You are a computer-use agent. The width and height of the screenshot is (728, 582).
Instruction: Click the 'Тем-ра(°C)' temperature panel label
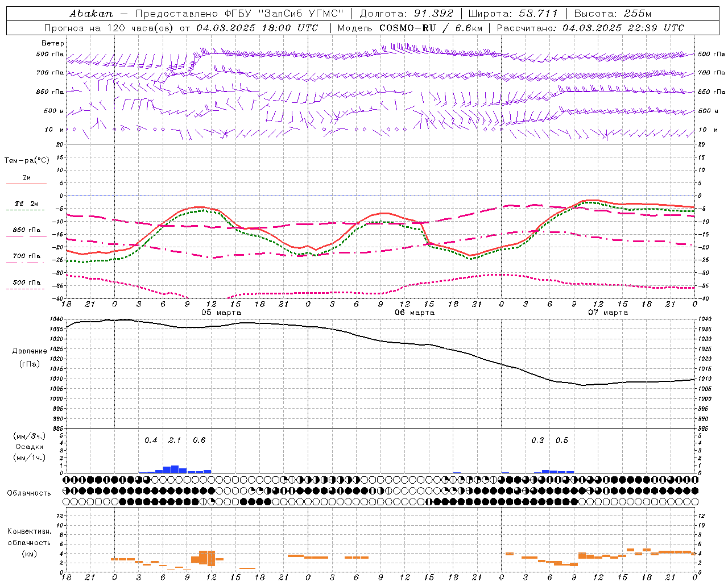27,161
